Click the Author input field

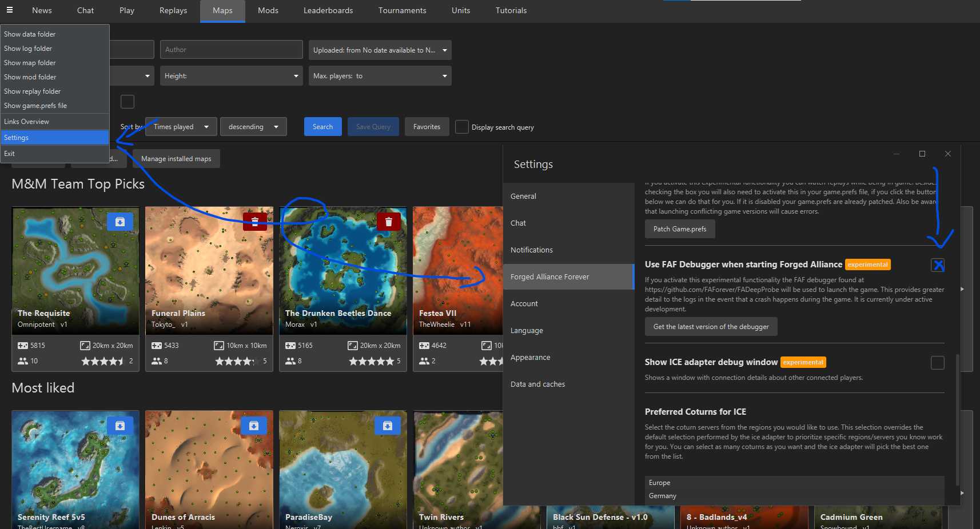click(x=232, y=50)
